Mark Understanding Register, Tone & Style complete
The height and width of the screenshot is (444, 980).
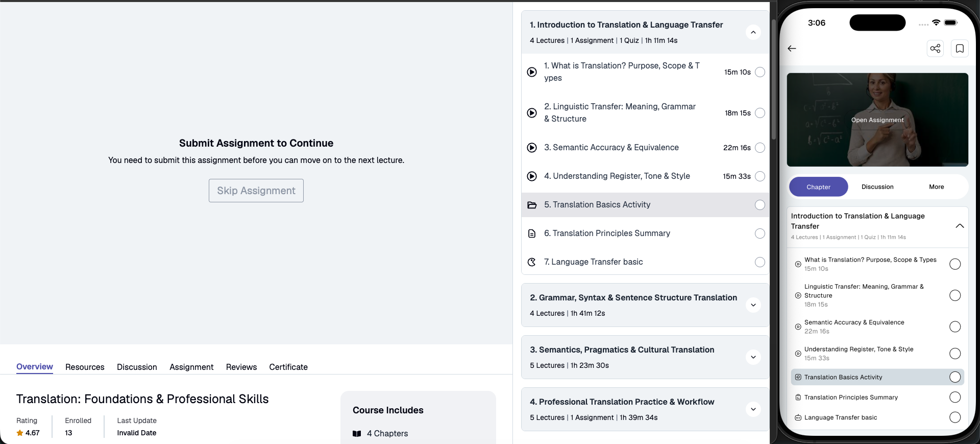760,176
